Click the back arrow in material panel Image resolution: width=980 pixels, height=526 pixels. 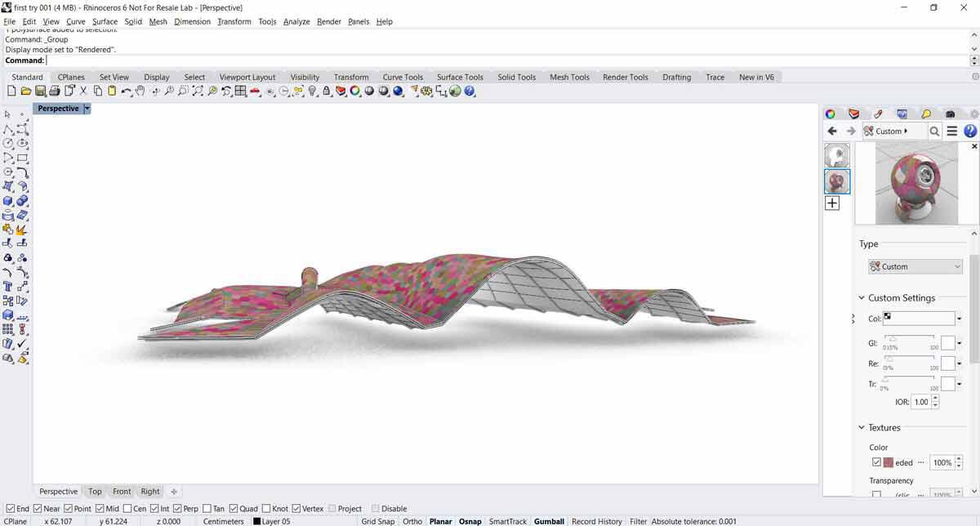click(832, 131)
